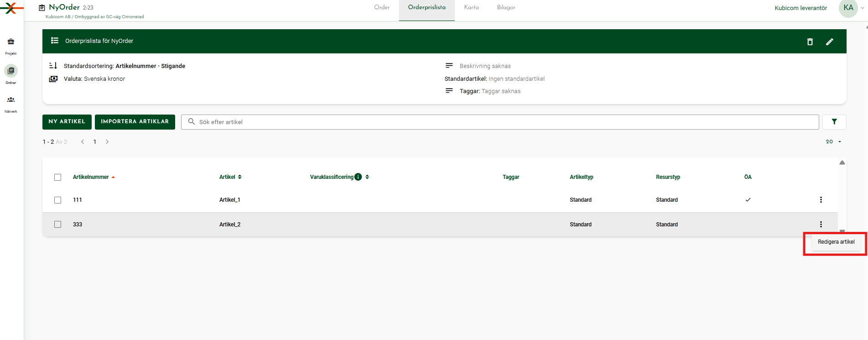Image resolution: width=868 pixels, height=340 pixels.
Task: Open the three-dot menu for article 111
Action: (x=821, y=200)
